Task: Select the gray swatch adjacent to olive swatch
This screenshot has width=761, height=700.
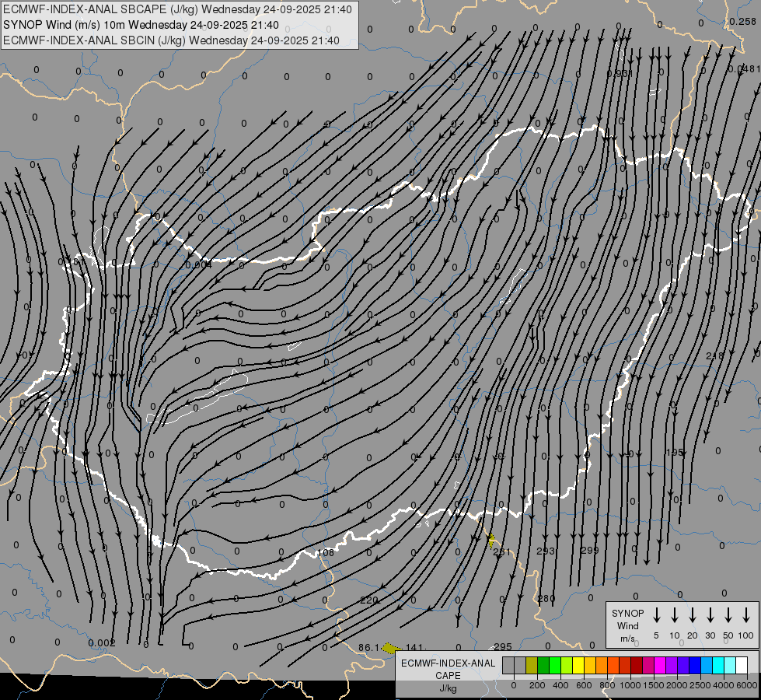Action: point(520,665)
